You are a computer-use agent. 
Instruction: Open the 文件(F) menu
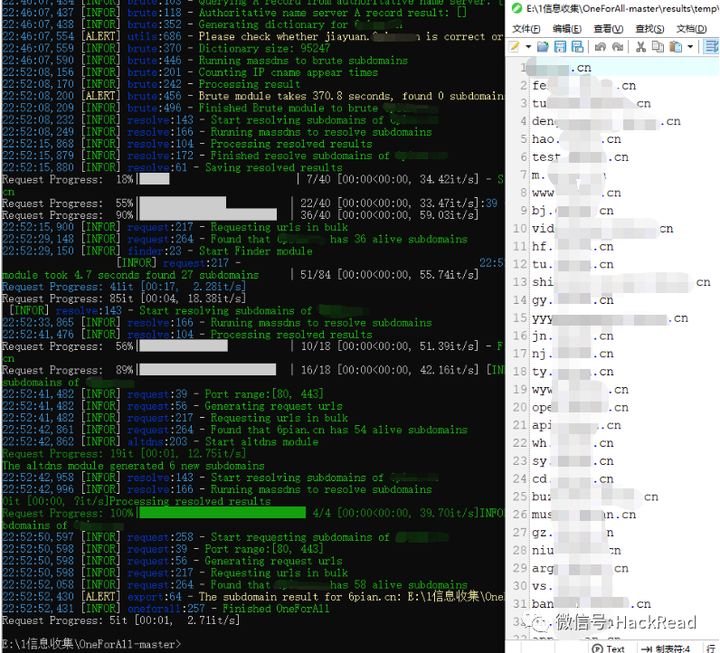(526, 29)
